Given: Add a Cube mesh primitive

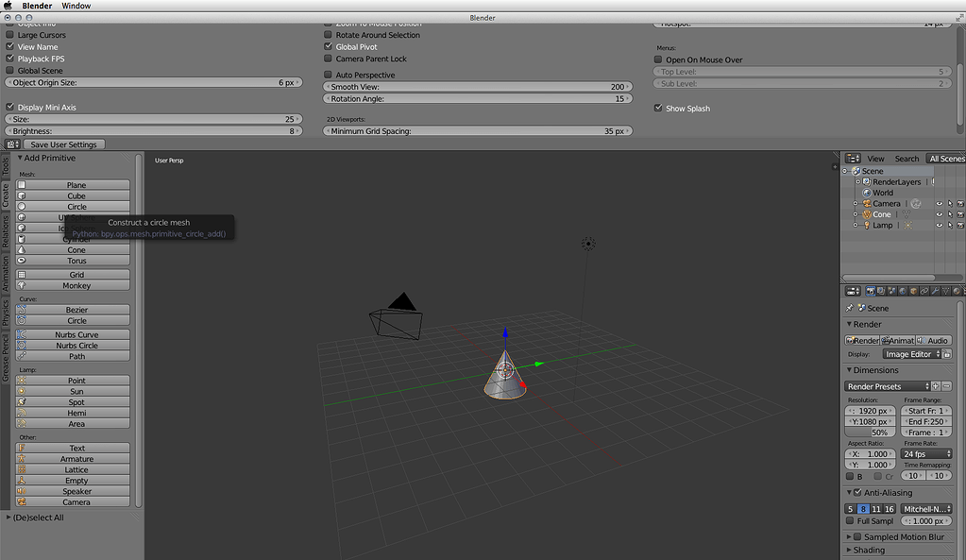Looking at the screenshot, I should (73, 195).
